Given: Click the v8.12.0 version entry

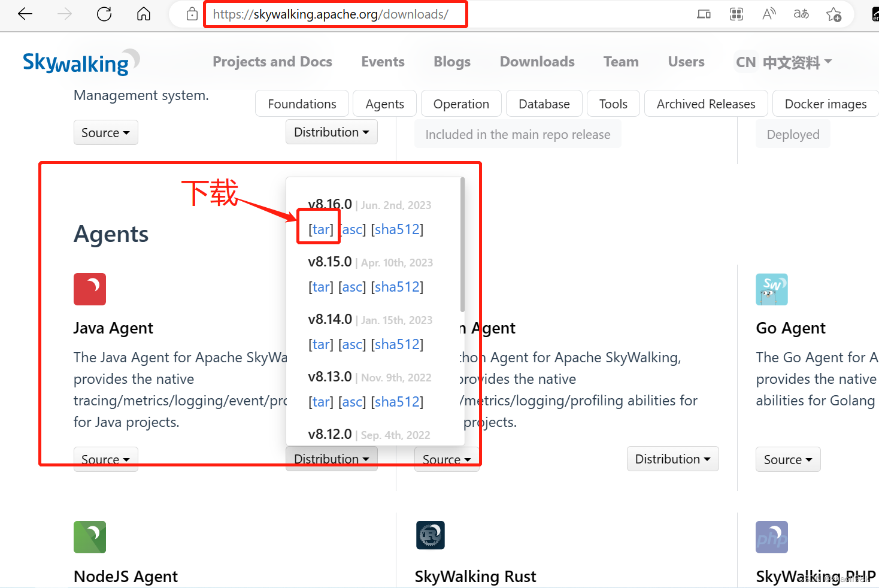Looking at the screenshot, I should (x=330, y=434).
